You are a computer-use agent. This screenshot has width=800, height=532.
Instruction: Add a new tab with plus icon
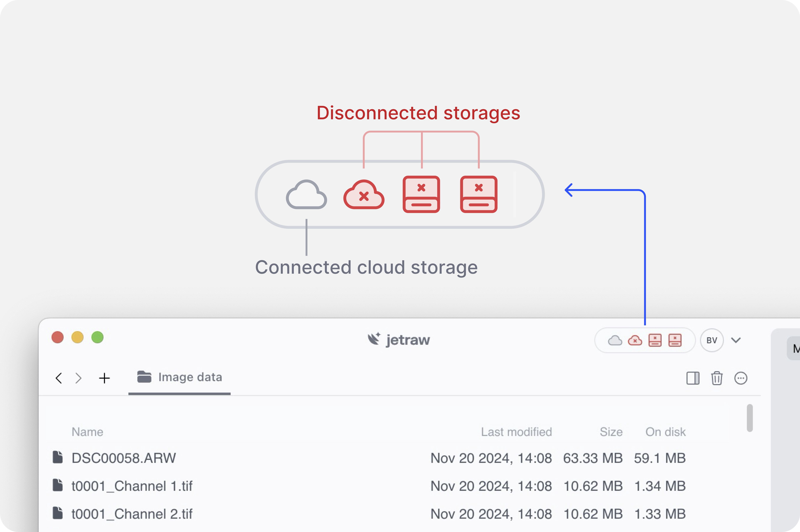click(105, 378)
